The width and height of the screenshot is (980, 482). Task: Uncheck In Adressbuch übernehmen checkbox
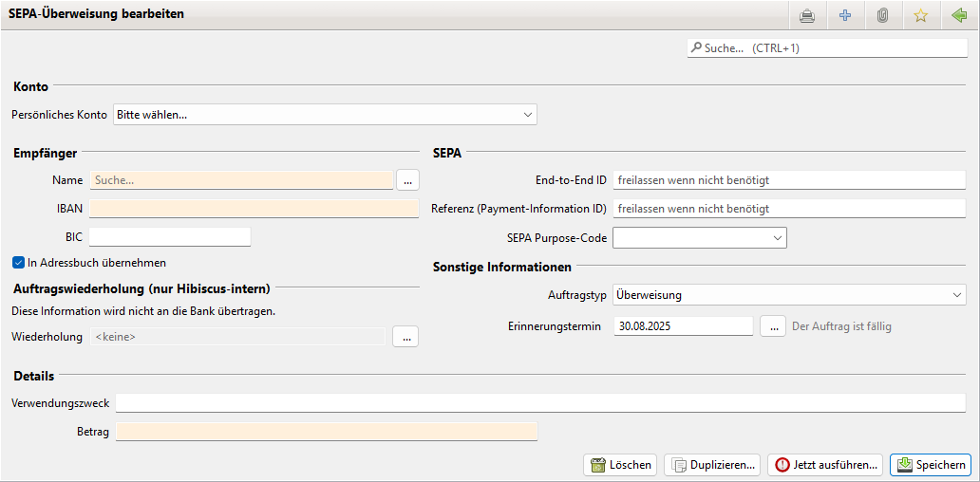click(18, 263)
